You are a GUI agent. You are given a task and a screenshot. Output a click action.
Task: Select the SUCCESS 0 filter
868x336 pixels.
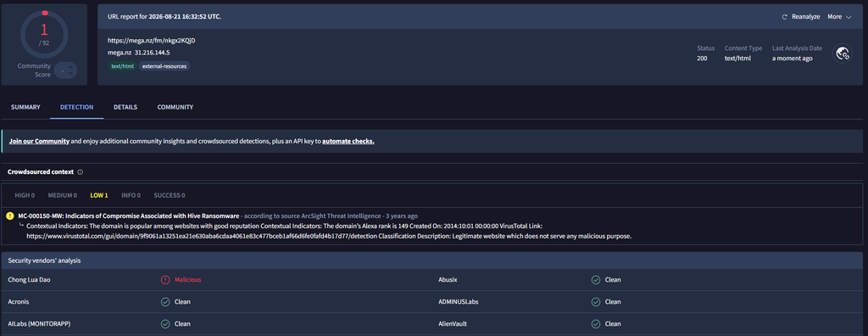pyautogui.click(x=170, y=195)
